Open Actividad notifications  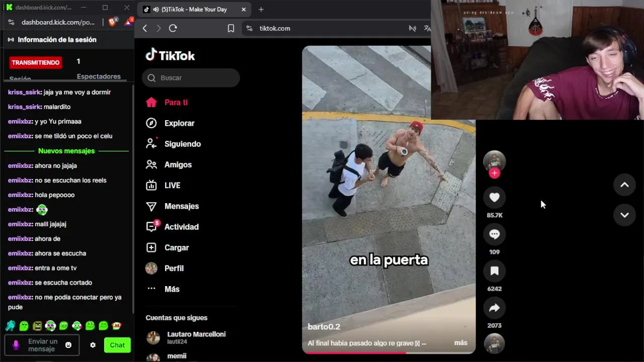coord(172,227)
